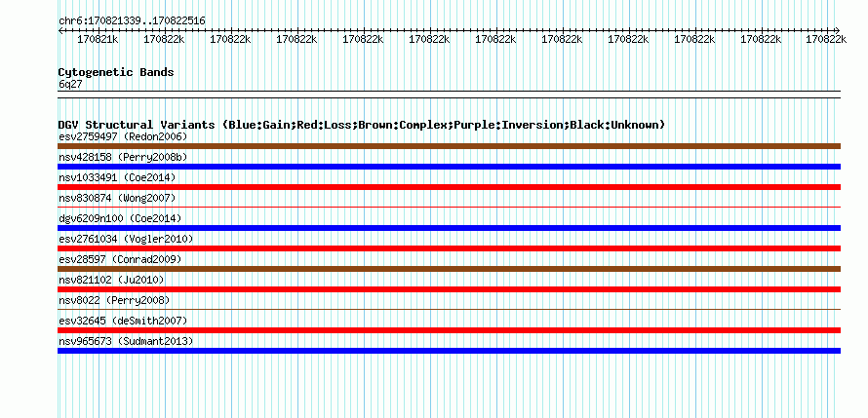This screenshot has width=868, height=418.
Task: Open variant label esv28597 (Conrad2009)
Action: pos(120,259)
